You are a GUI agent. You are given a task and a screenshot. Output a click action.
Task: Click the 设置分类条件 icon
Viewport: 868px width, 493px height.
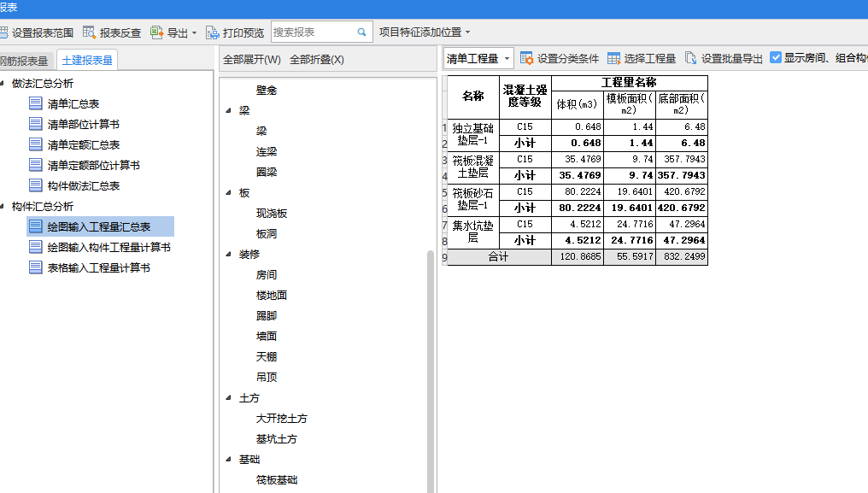[x=526, y=58]
